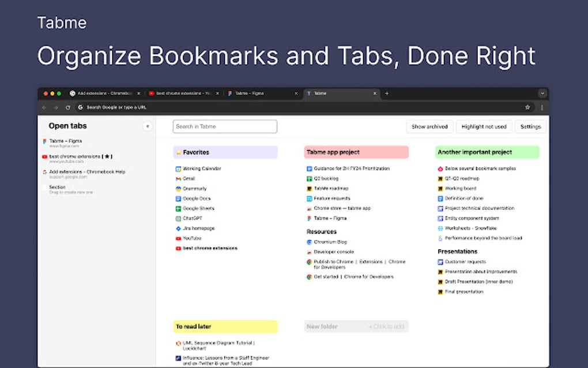The image size is (588, 368).
Task: Open Publish to Chrome Extensions bookmark
Action: (x=356, y=265)
